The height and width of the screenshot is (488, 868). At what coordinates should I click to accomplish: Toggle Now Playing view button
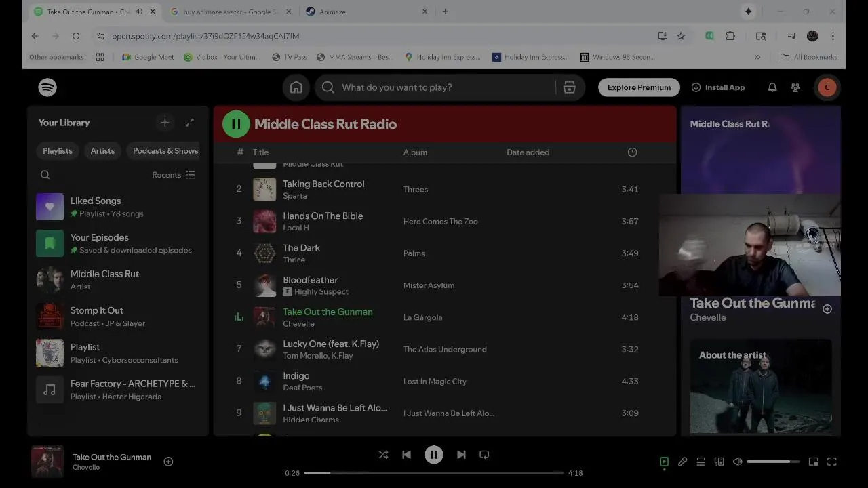point(665,462)
